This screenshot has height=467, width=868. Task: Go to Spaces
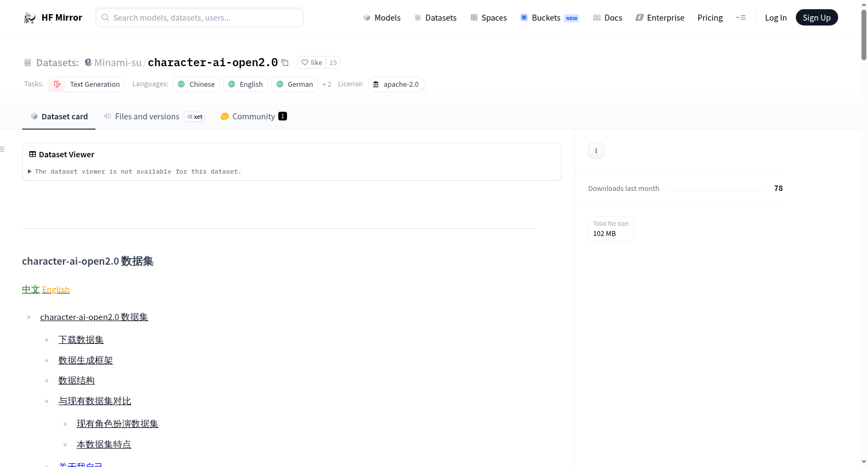[488, 17]
